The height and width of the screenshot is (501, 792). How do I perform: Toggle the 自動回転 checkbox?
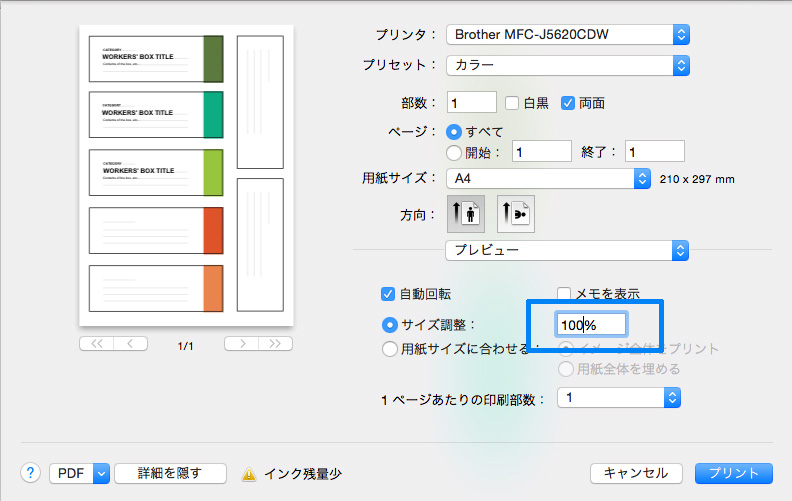point(388,294)
